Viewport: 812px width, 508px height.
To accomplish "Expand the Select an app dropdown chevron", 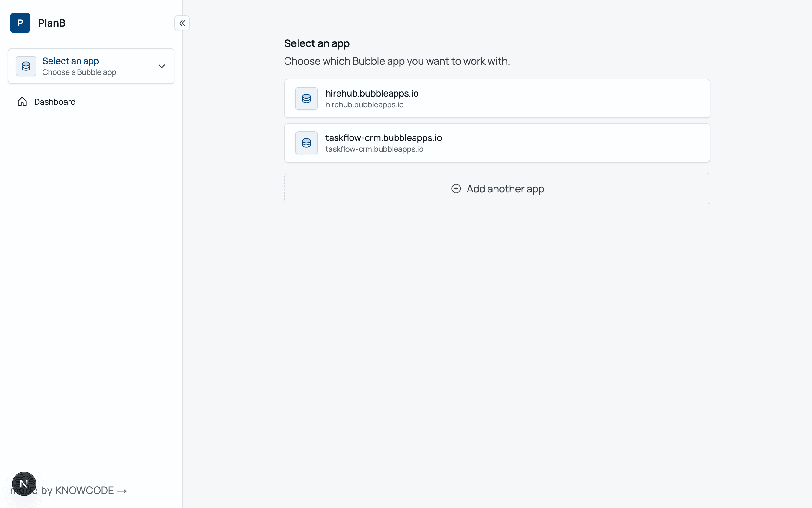I will (162, 66).
